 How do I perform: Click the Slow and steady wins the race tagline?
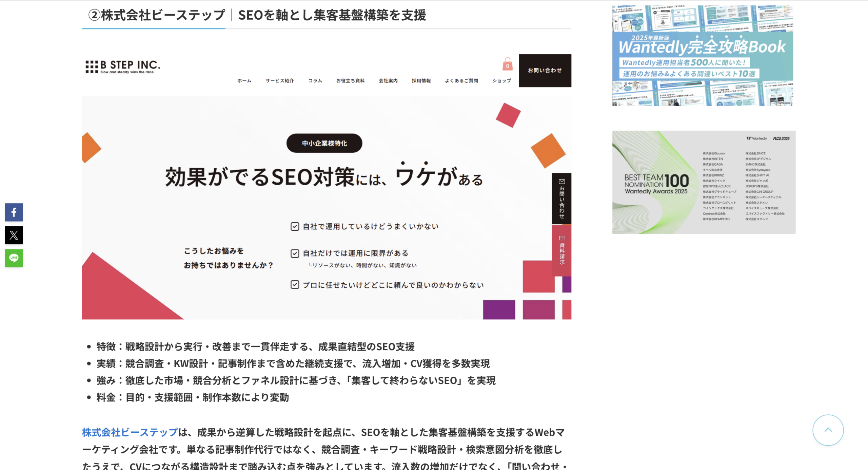(x=127, y=72)
